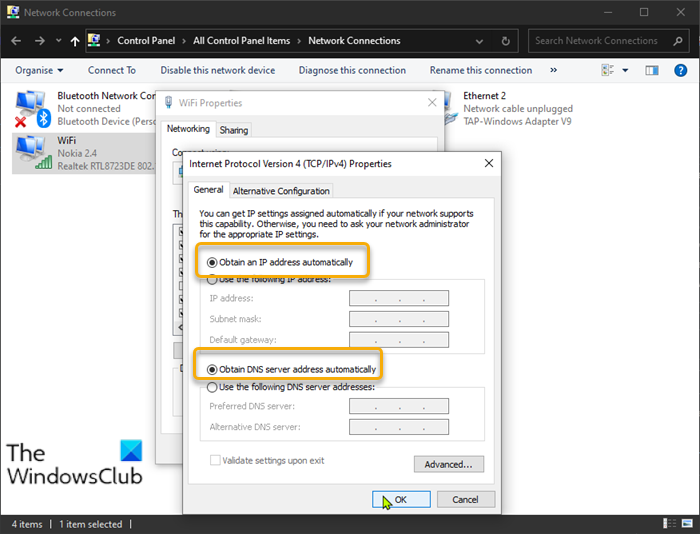The image size is (700, 534).
Task: Close the IPv4 Properties dialog
Action: [489, 163]
